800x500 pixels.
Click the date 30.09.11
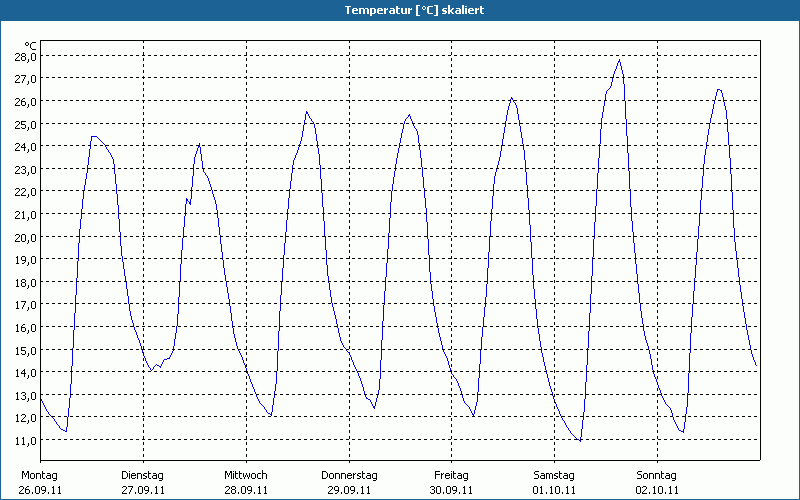click(x=451, y=490)
